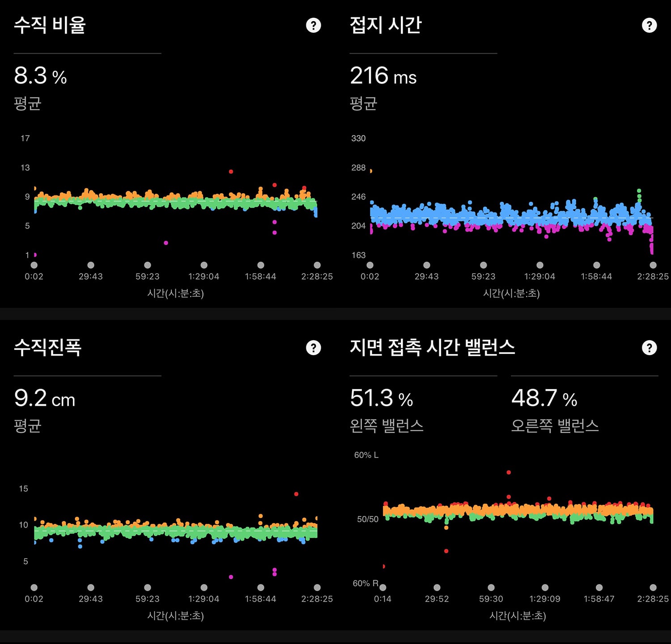Viewport: 671px width, 644px height.
Task: Select 59:23 marker dot on 수직진폭 chart
Action: [x=148, y=588]
